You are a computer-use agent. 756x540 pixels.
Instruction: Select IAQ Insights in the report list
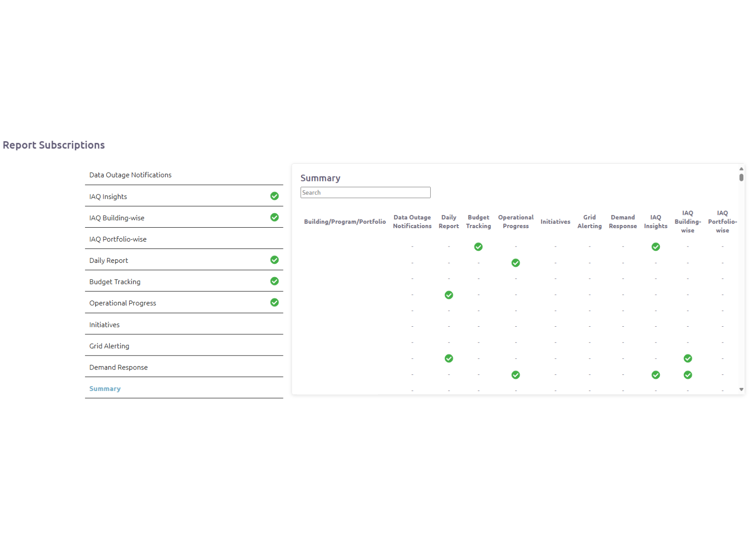[184, 196]
